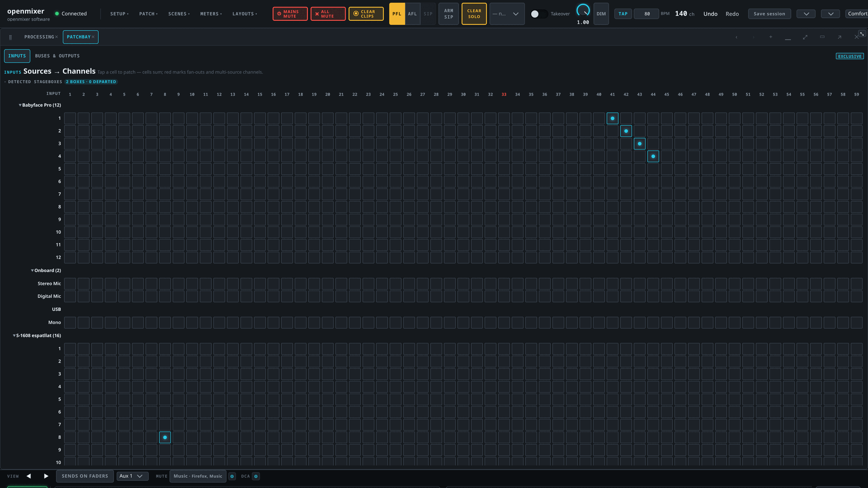The height and width of the screenshot is (488, 868).
Task: Click the panel drag handle beside the Processing tab
Action: (11, 37)
